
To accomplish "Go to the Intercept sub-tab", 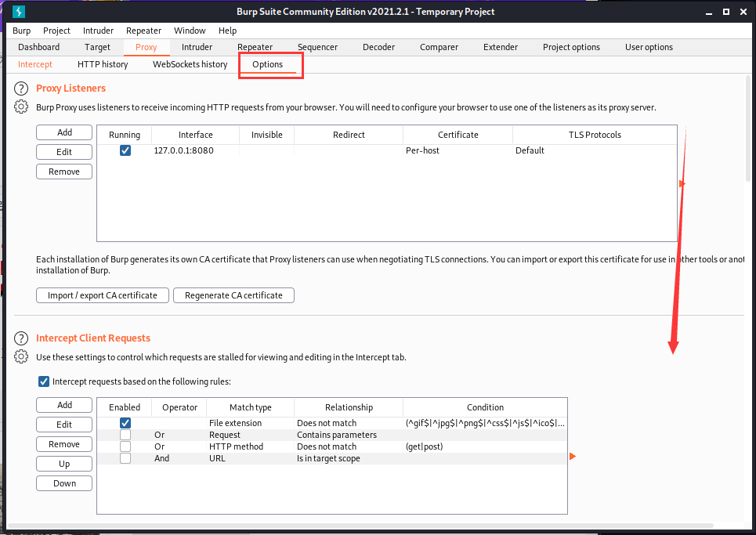I will 35,64.
